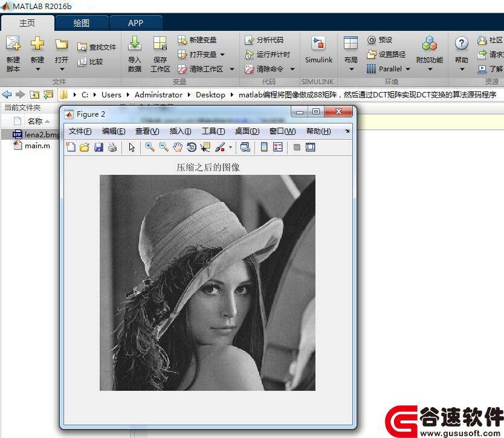This screenshot has width=504, height=438.
Task: Click Show Plot Tools and dock icon
Action: tap(311, 148)
